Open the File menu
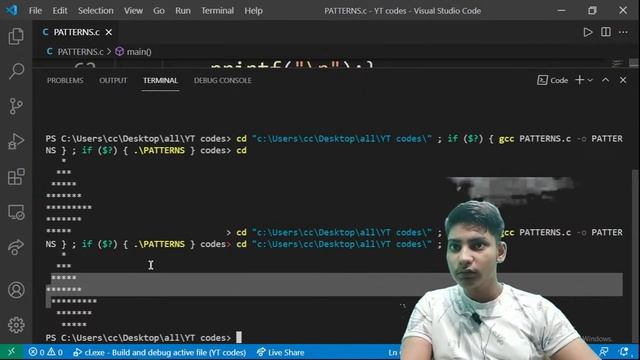This screenshot has height=360, width=640. [x=35, y=11]
